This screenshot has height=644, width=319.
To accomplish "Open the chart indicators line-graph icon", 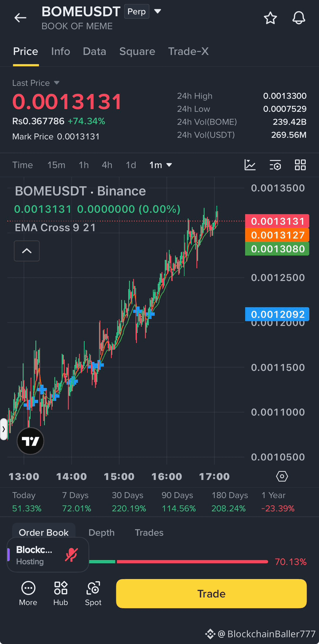I will 250,165.
